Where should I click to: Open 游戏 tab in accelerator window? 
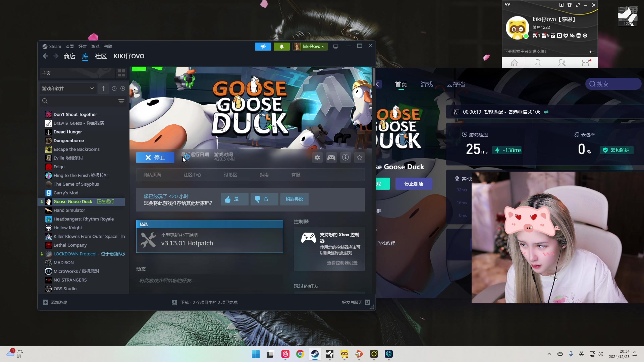pos(427,84)
